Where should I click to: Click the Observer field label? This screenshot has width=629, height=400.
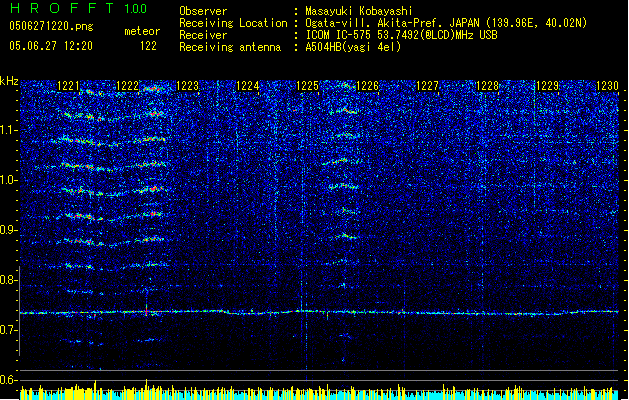[203, 11]
